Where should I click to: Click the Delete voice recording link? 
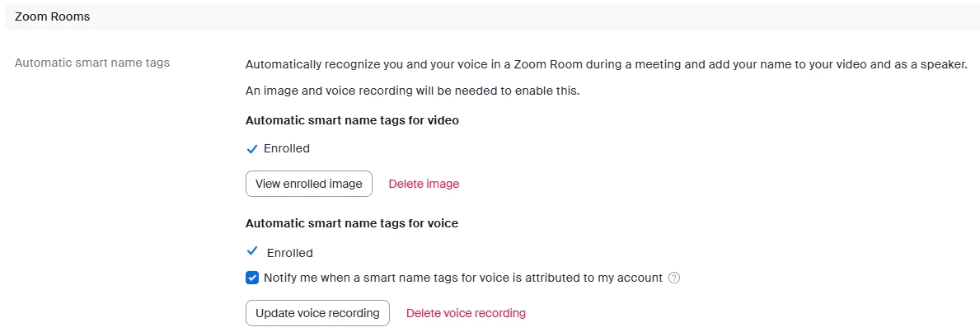tap(466, 313)
